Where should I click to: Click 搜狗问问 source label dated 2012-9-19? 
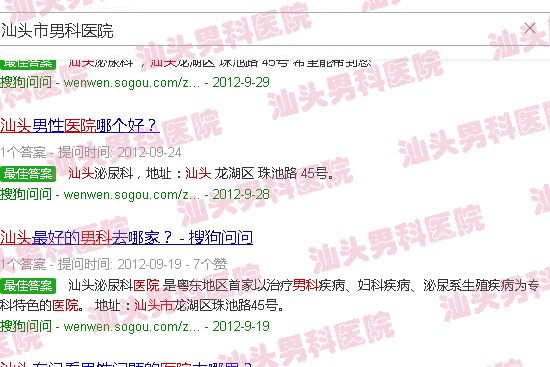coord(26,327)
